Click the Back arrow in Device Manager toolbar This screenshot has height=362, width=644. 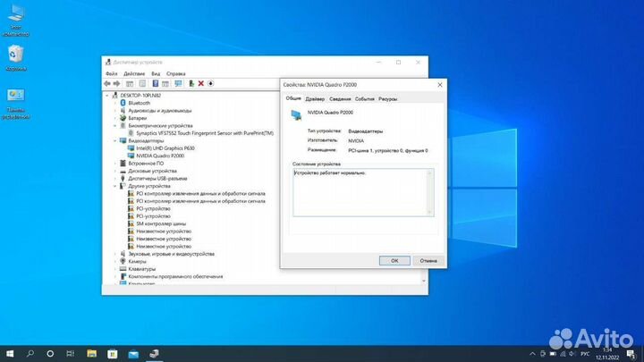coord(107,84)
